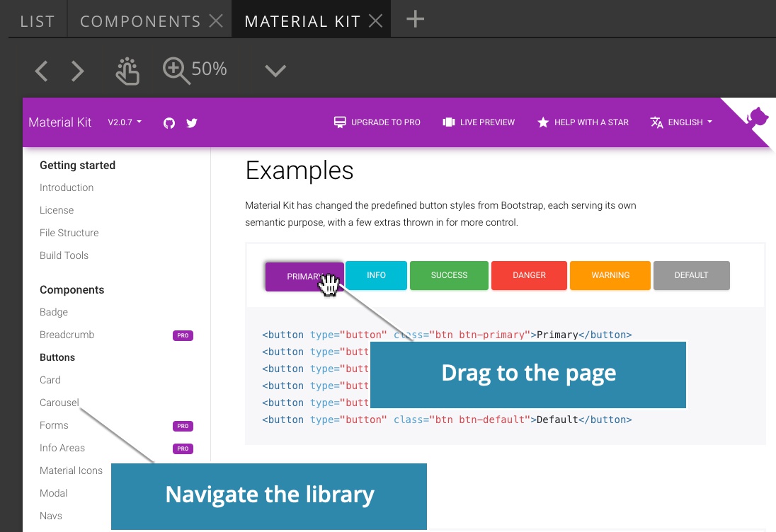Click the Material Kit brand link
Viewport: 776px width, 532px height.
(x=60, y=122)
